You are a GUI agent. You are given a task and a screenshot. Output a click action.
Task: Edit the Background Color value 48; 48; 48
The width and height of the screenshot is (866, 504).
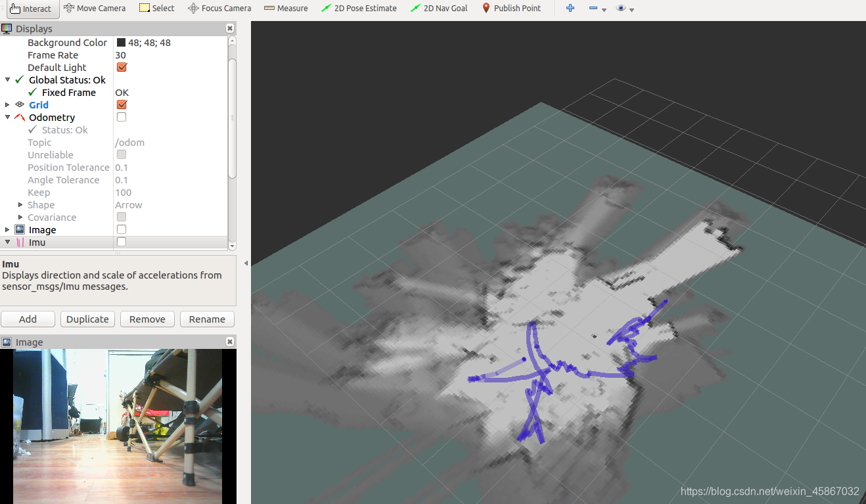pos(149,42)
